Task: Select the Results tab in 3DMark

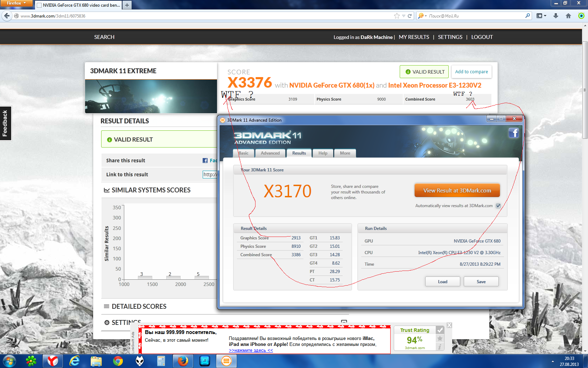Action: coord(299,153)
